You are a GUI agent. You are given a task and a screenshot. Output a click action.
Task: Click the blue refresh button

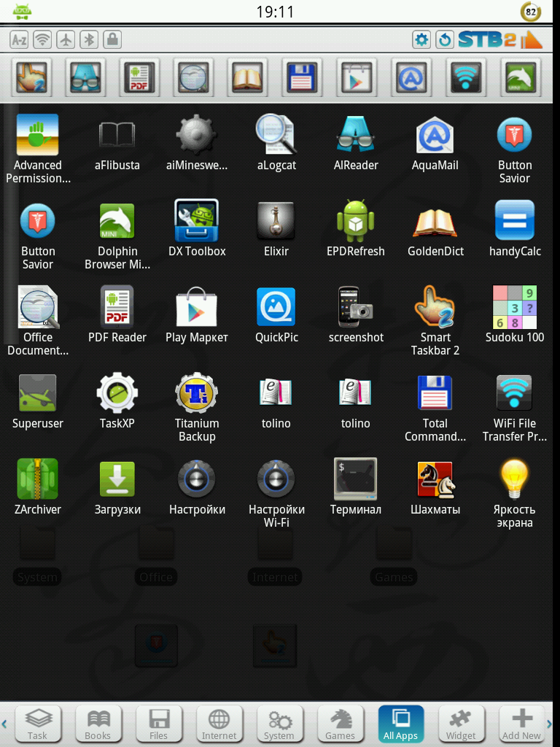coord(445,39)
